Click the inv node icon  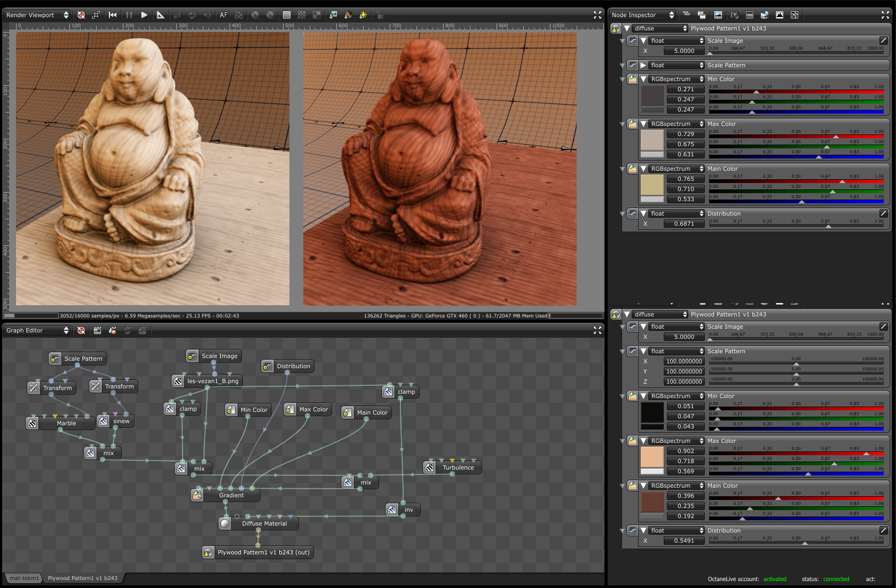[392, 510]
